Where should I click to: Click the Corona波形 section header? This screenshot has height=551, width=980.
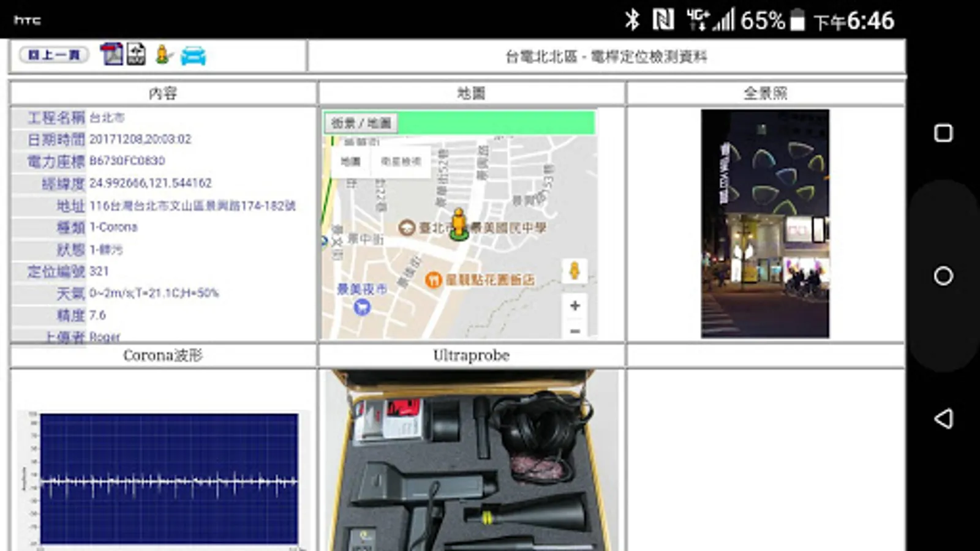tap(163, 355)
